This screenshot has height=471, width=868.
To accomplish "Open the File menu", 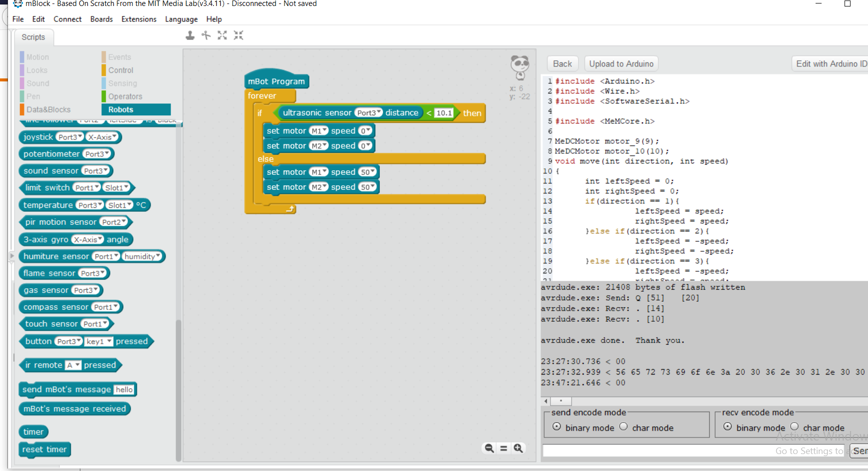I will (x=18, y=19).
